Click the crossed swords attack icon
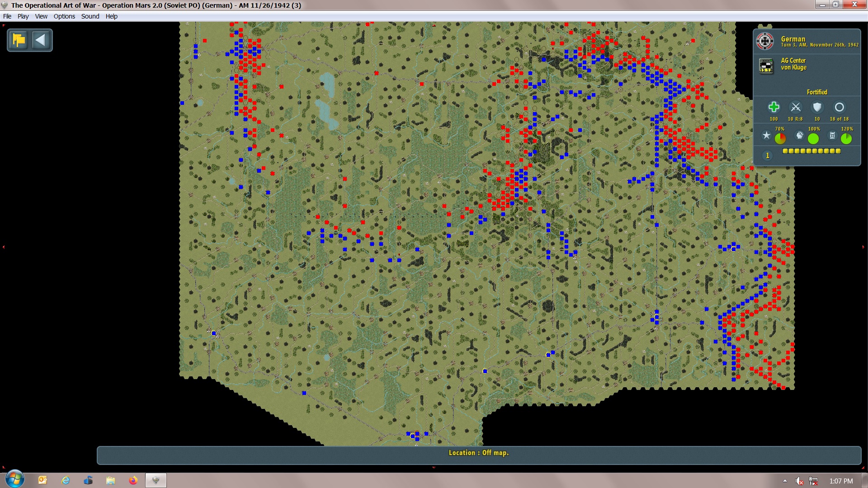Image resolution: width=868 pixels, height=488 pixels. [795, 107]
